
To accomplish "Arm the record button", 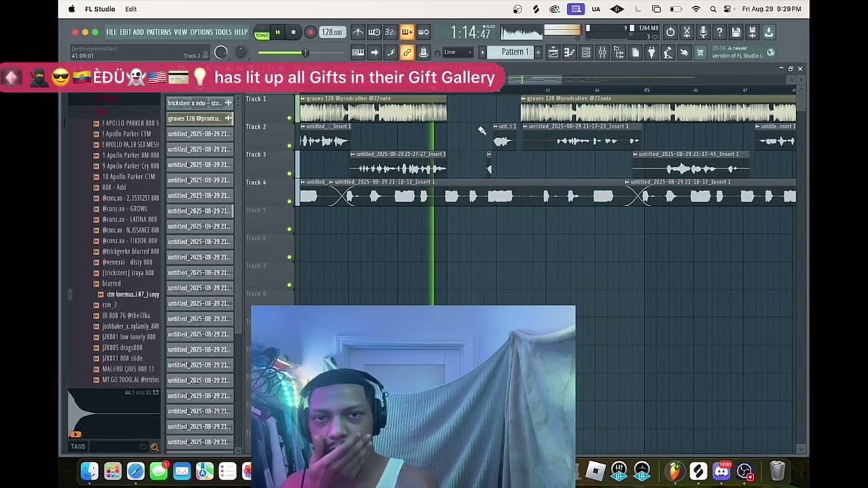I will point(311,32).
